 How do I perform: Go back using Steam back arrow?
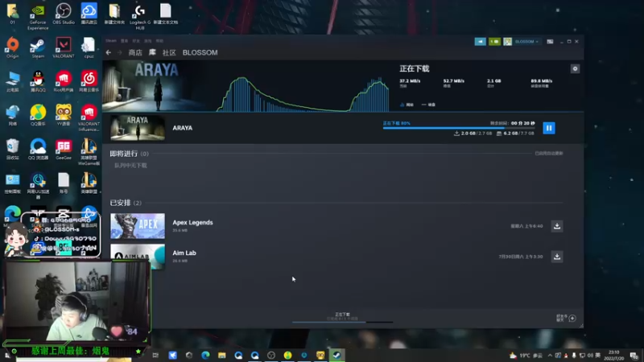109,52
